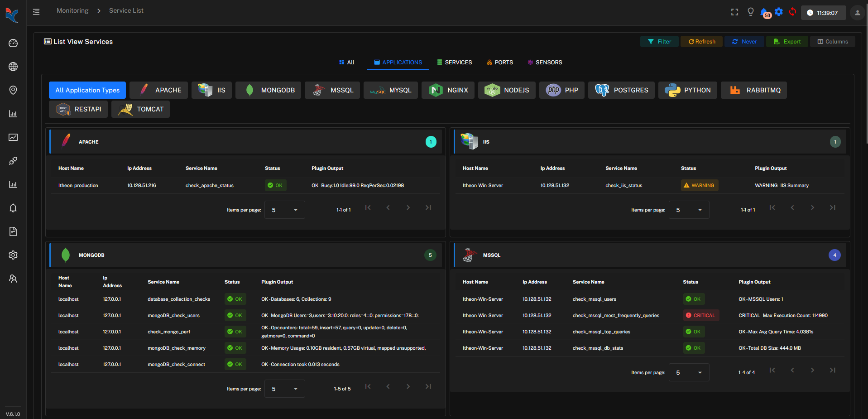Screen dimensions: 868x419
Task: Toggle the hamburger sidebar menu
Action: (36, 12)
